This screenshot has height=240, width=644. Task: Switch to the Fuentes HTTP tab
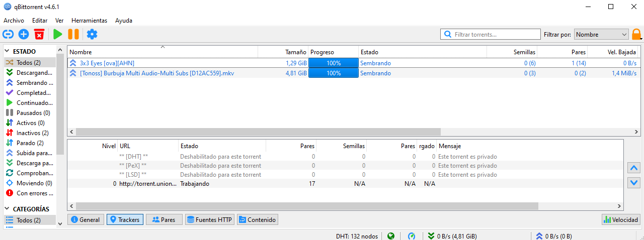coord(210,220)
